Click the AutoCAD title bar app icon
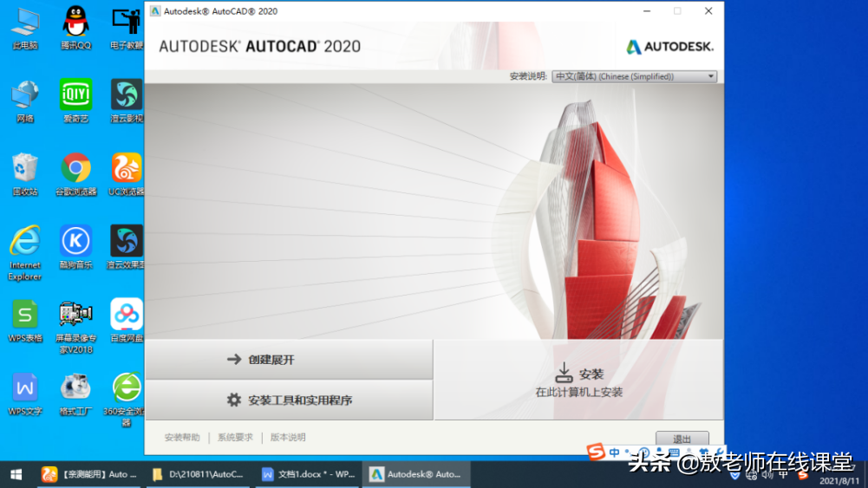The height and width of the screenshot is (488, 868). [155, 11]
